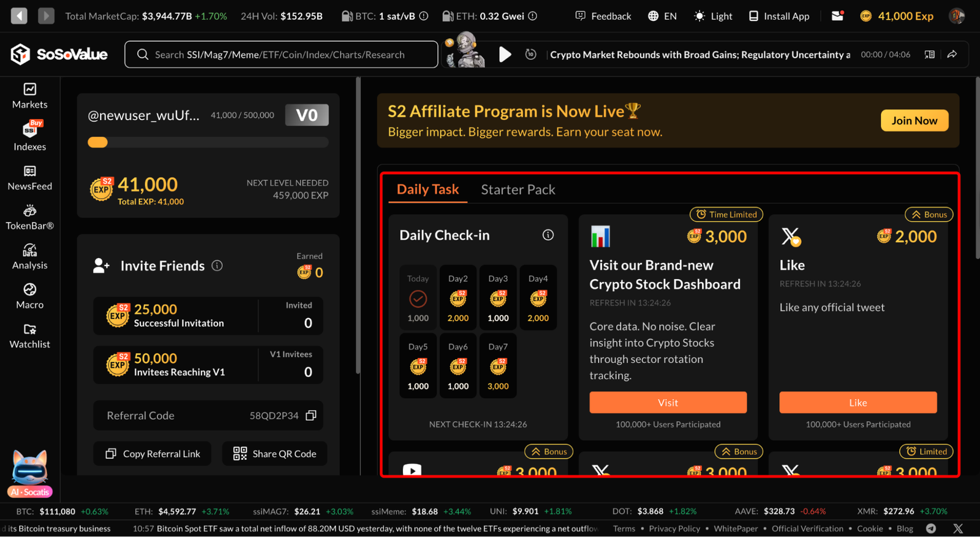Open the EN language selector
Image resolution: width=980 pixels, height=537 pixels.
tap(663, 16)
